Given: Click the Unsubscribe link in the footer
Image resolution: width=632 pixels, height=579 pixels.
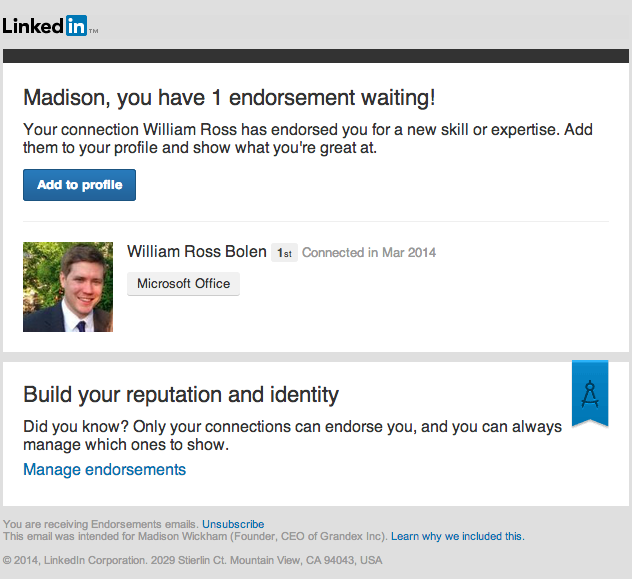Looking at the screenshot, I should (233, 524).
